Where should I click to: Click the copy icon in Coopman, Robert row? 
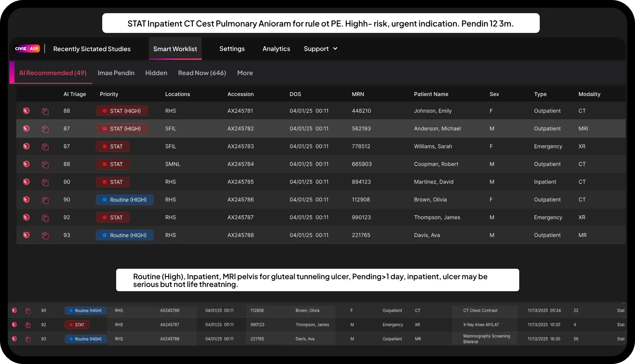point(45,165)
